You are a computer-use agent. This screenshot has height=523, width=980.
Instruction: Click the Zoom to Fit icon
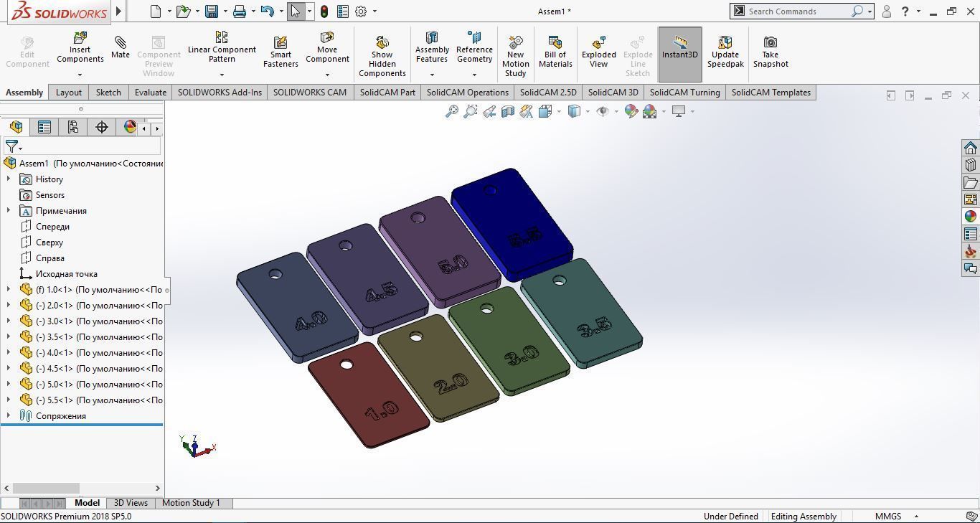pos(452,111)
